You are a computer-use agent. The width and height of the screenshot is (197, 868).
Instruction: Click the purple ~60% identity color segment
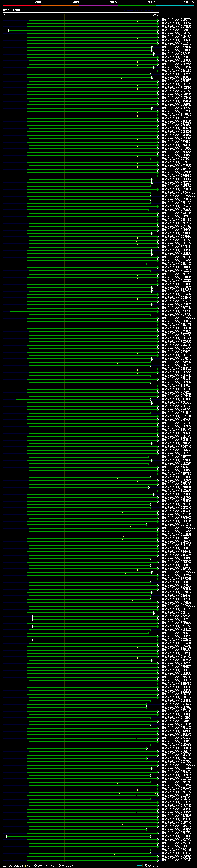(x=98, y=6)
